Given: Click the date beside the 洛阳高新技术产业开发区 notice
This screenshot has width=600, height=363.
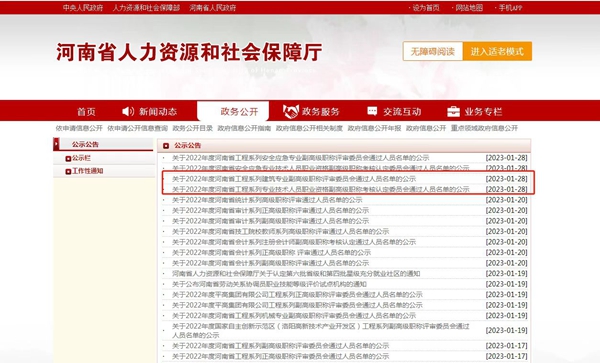Looking at the screenshot, I should 506,330.
